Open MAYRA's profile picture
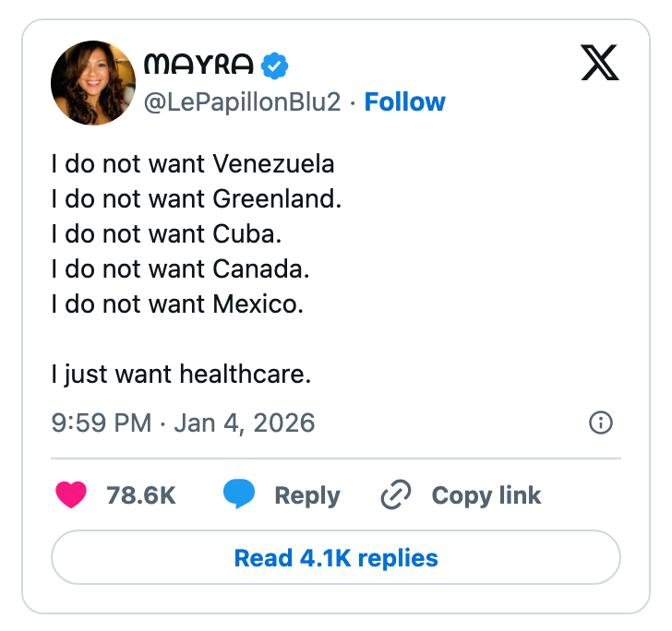Viewport: 672px width, 631px height. [92, 83]
